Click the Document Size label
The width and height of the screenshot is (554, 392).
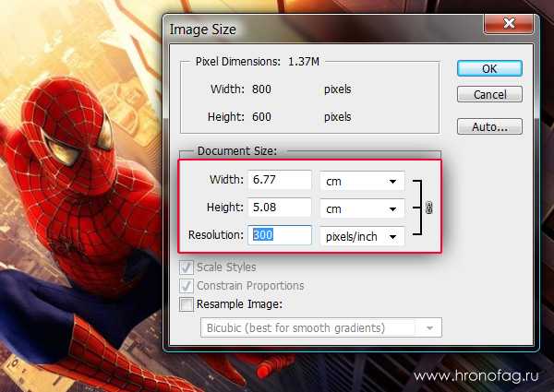(236, 151)
